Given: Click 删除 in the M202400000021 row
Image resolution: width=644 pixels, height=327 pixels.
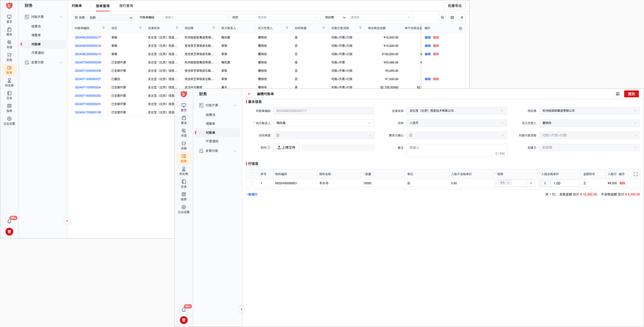Looking at the screenshot, I should tap(623, 183).
